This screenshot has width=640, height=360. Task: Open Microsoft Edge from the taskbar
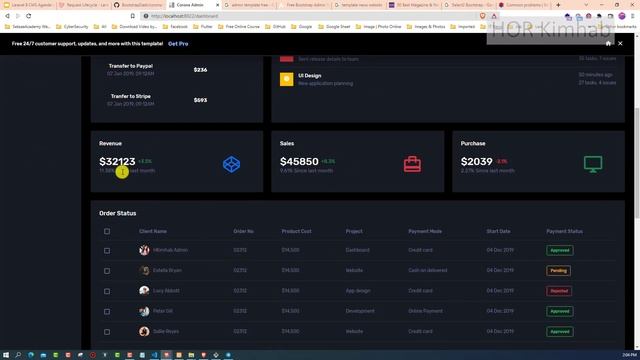pyautogui.click(x=31, y=355)
